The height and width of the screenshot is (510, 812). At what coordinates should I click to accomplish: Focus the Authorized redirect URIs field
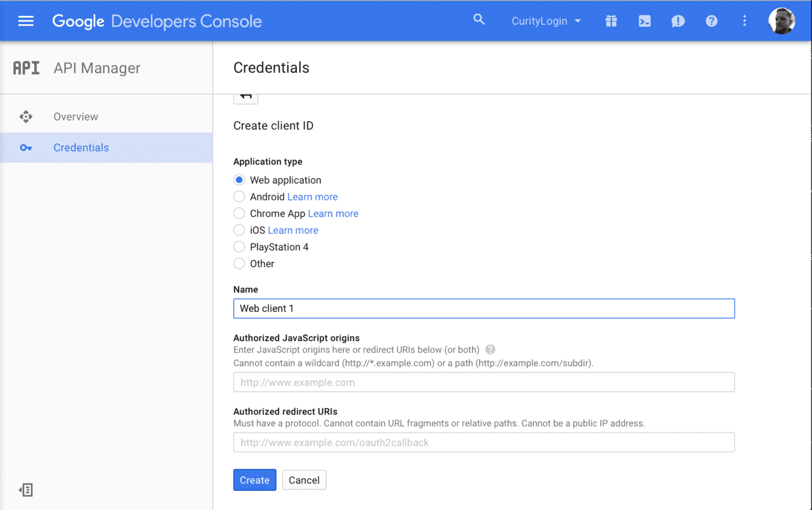(484, 442)
